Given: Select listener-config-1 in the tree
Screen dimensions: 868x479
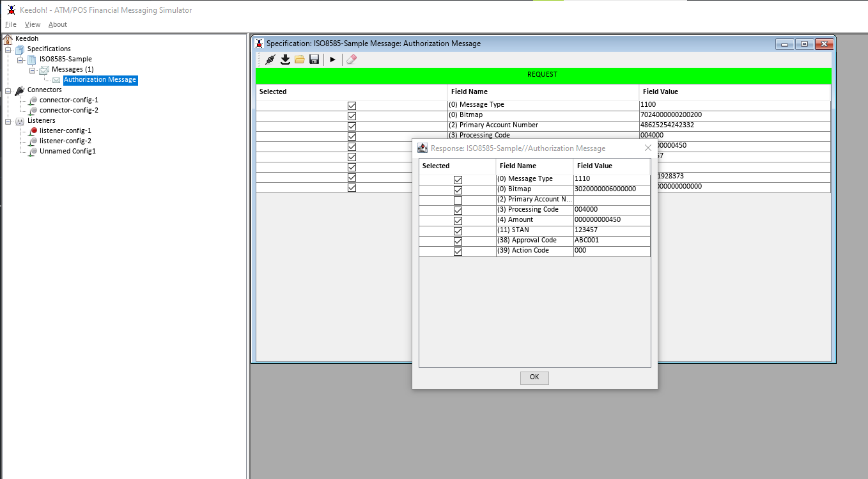Looking at the screenshot, I should (x=65, y=130).
